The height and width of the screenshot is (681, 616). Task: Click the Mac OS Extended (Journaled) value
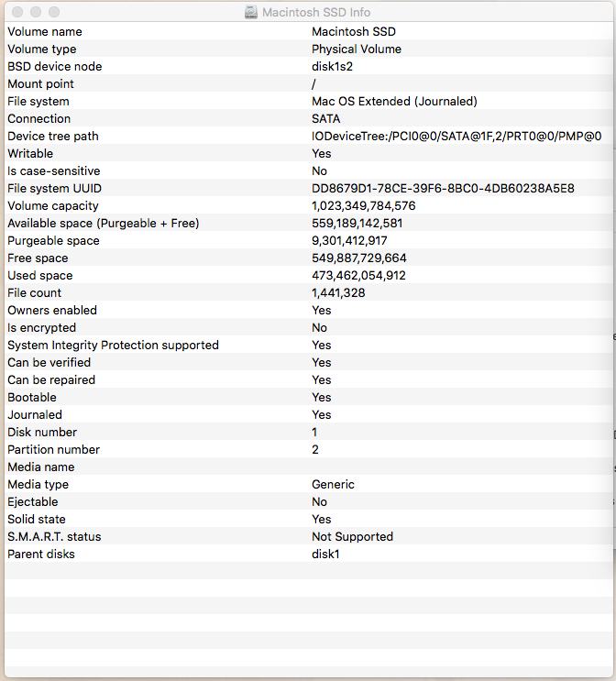click(394, 101)
